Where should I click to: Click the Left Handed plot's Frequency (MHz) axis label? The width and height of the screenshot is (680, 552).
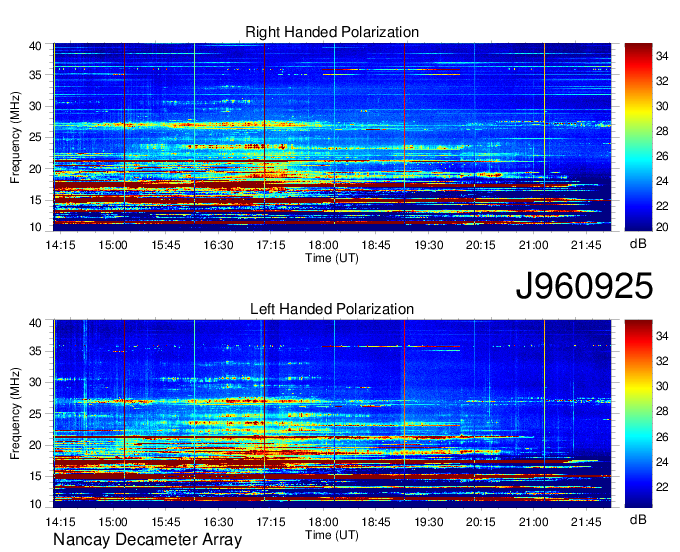(x=15, y=414)
